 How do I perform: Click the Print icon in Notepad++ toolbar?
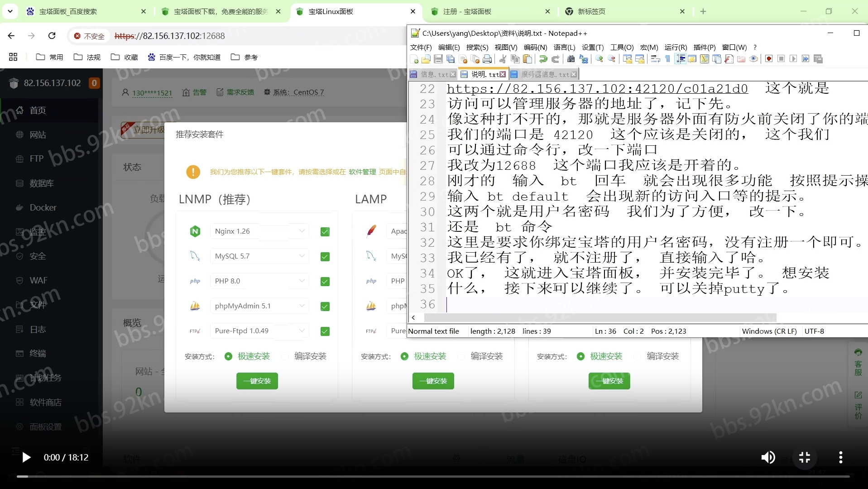487,59
